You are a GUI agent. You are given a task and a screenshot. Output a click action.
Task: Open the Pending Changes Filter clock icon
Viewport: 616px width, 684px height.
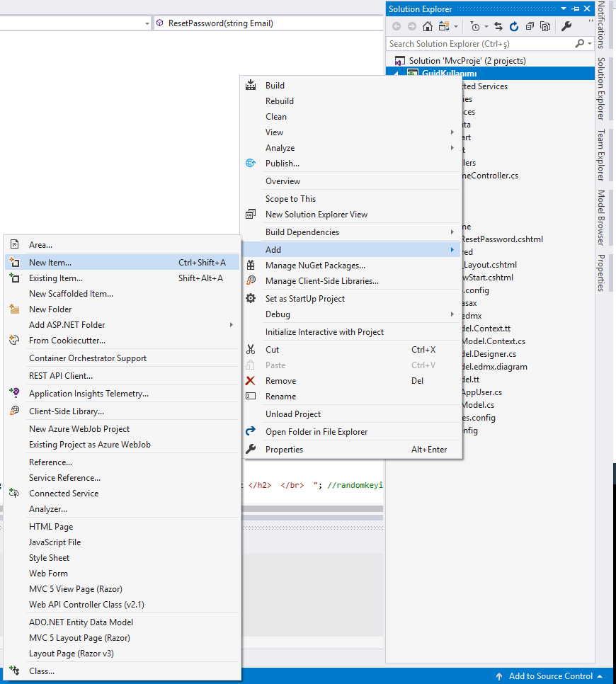[474, 27]
